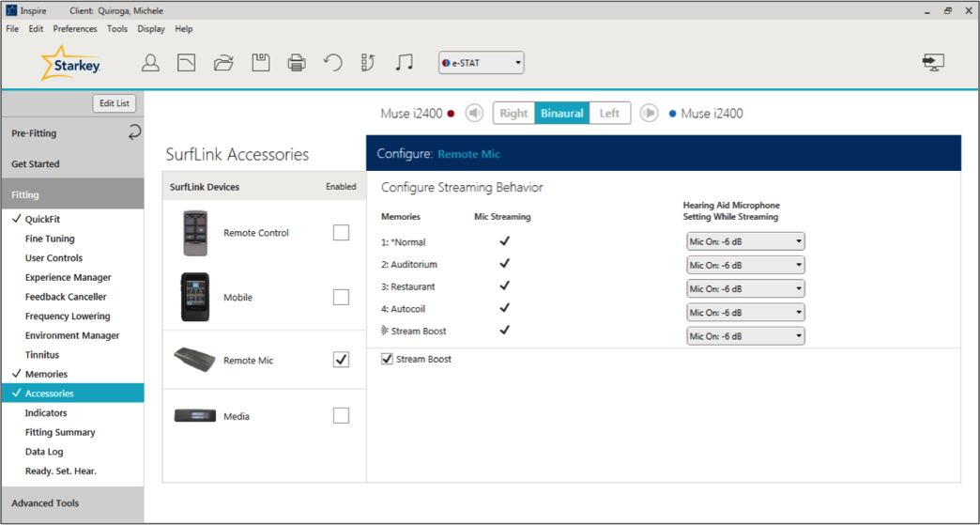This screenshot has height=525, width=980.
Task: Click the Edit List button
Action: point(115,103)
